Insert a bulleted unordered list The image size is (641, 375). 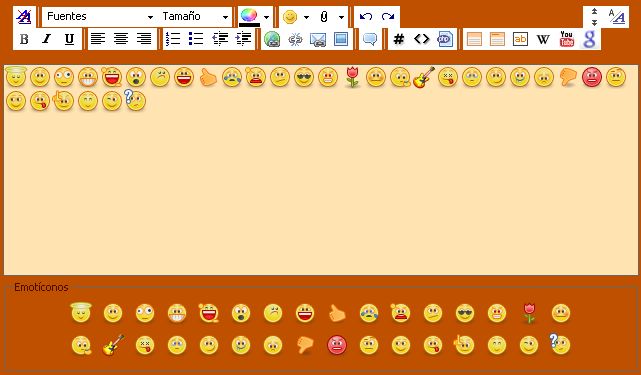coord(196,39)
